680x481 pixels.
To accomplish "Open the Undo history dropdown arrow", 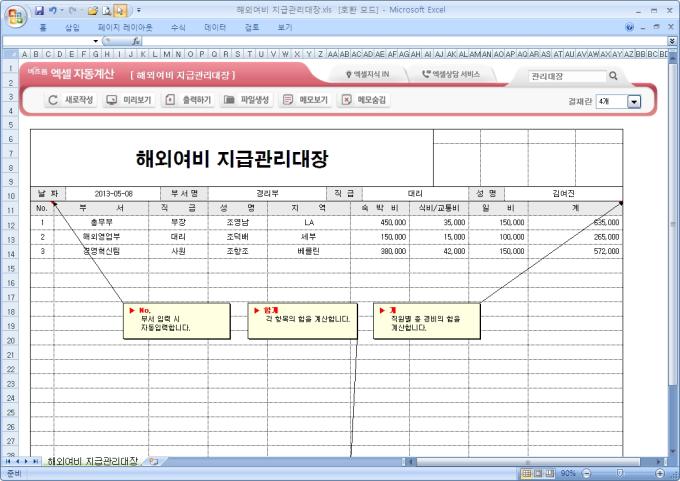I will click(62, 10).
